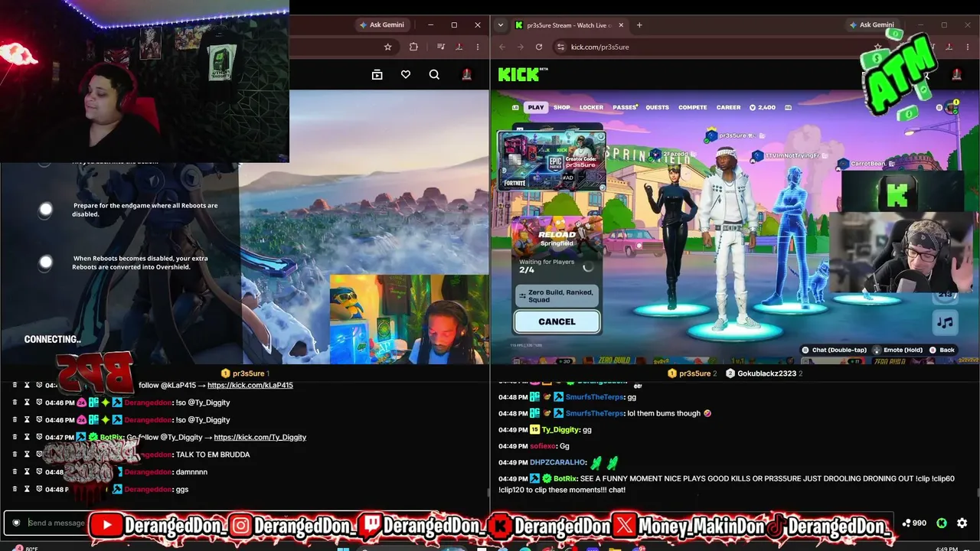The height and width of the screenshot is (551, 980).
Task: Click Derangeddon username on damnnnn message
Action: pos(149,472)
